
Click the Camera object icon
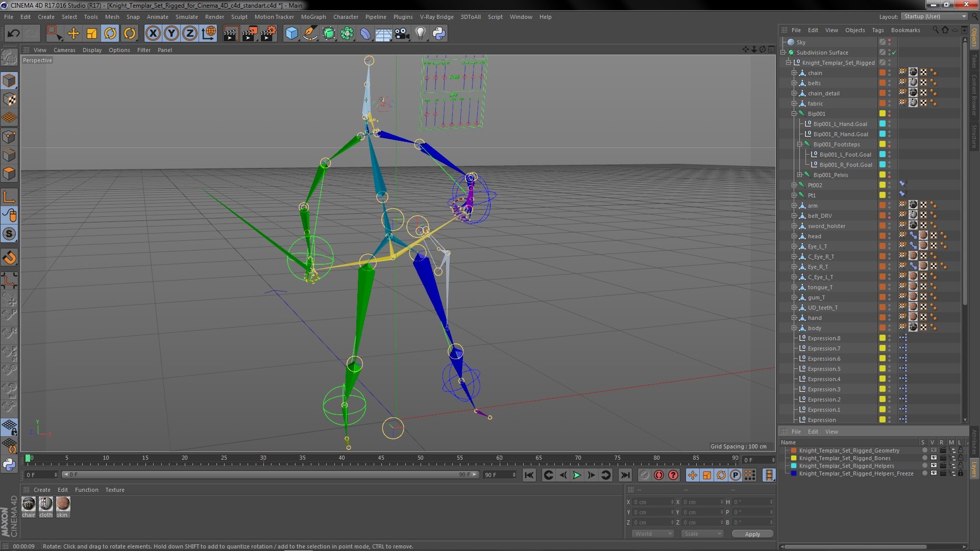[402, 34]
